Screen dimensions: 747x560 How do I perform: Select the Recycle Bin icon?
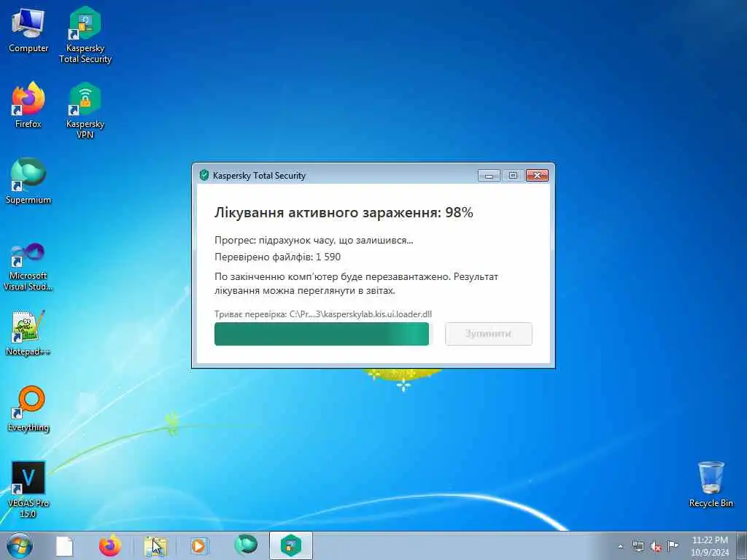[x=711, y=484]
